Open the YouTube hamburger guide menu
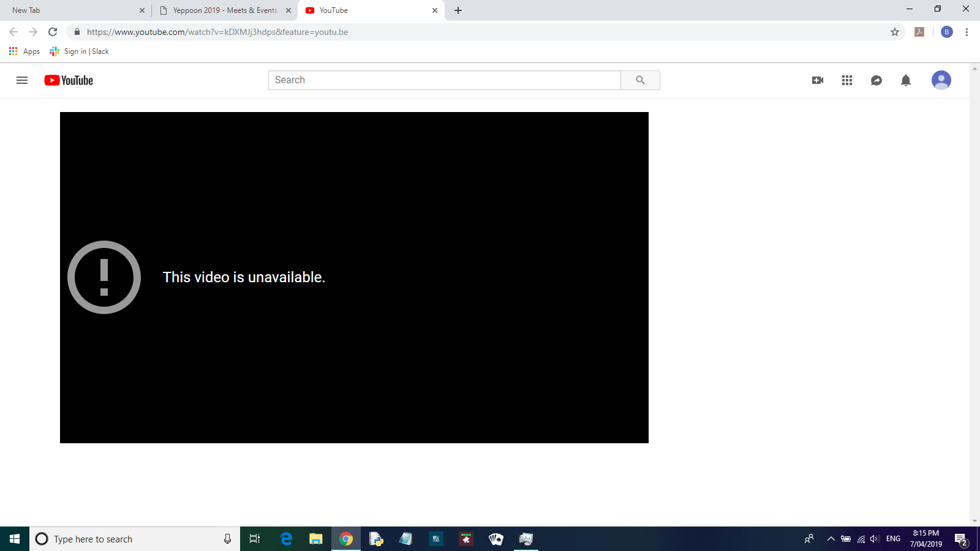This screenshot has height=551, width=980. pos(22,80)
